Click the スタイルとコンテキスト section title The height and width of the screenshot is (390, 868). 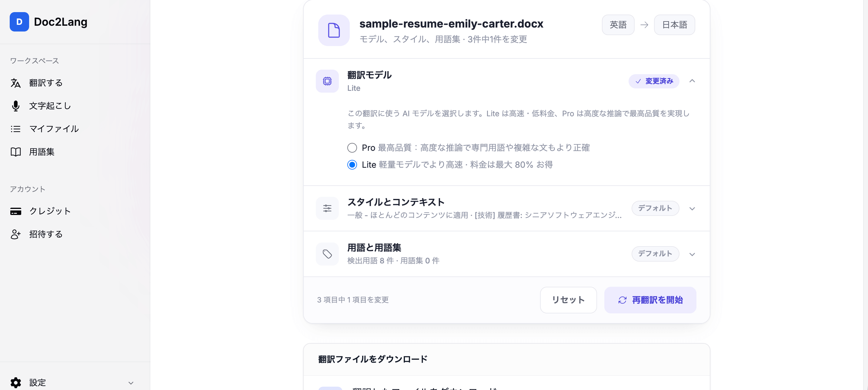(x=396, y=202)
